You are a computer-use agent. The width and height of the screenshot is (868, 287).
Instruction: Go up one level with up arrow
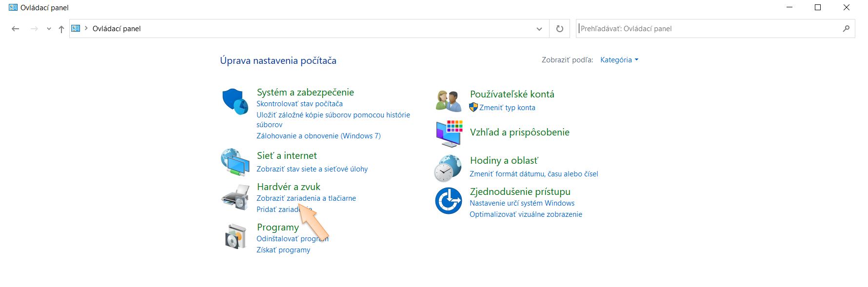pos(61,29)
